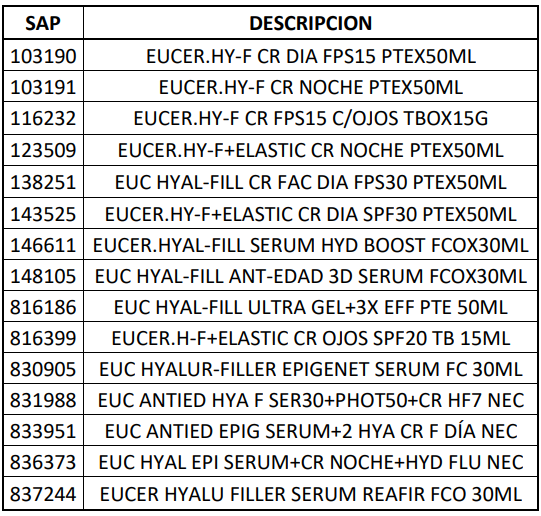Select SAP code cell 103190

43,56
